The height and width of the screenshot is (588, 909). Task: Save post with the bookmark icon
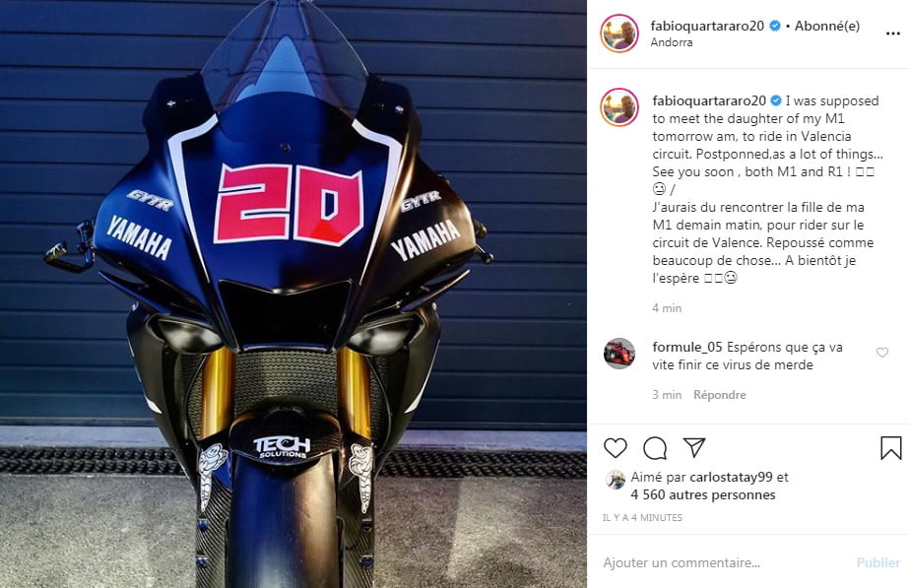890,448
